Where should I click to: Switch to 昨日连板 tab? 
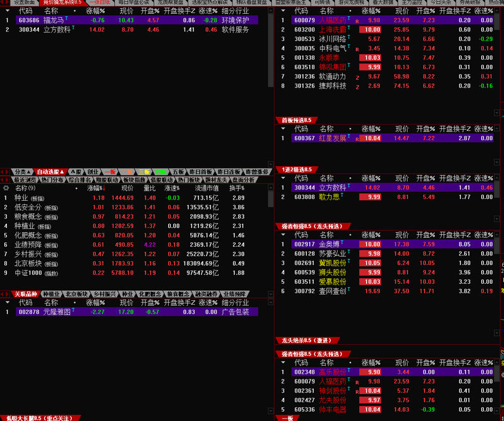coord(229,172)
